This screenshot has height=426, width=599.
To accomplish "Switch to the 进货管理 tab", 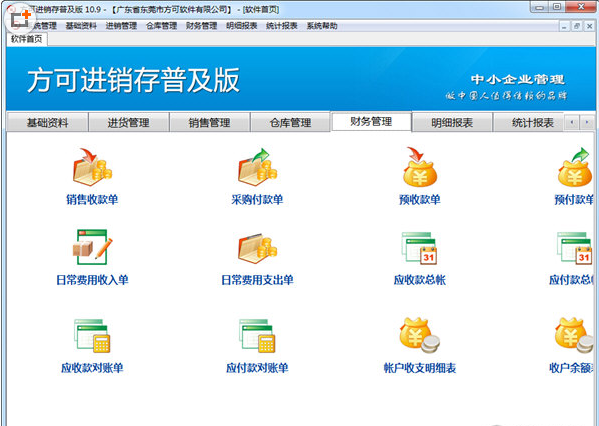I will tap(128, 123).
